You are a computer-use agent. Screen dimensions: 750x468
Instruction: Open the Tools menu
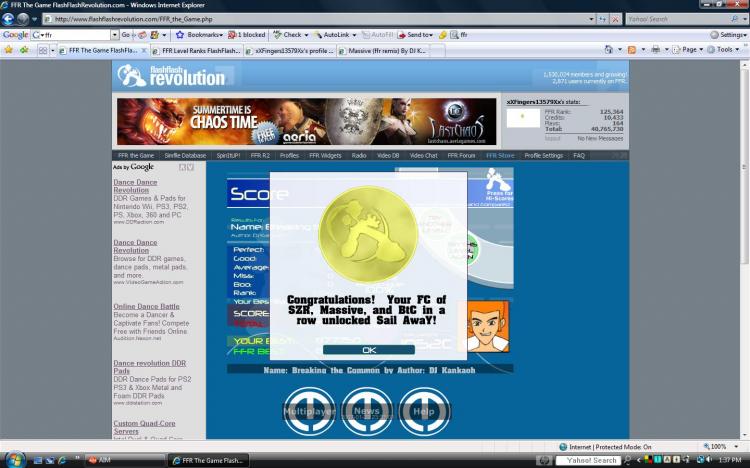tap(724, 50)
